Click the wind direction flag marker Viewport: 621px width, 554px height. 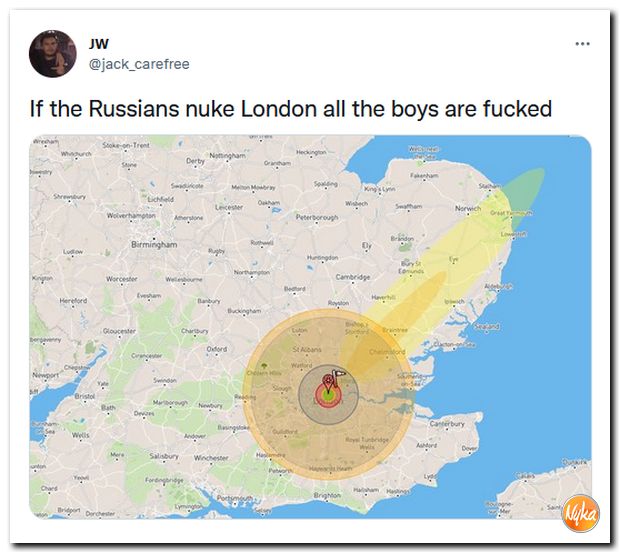[339, 376]
